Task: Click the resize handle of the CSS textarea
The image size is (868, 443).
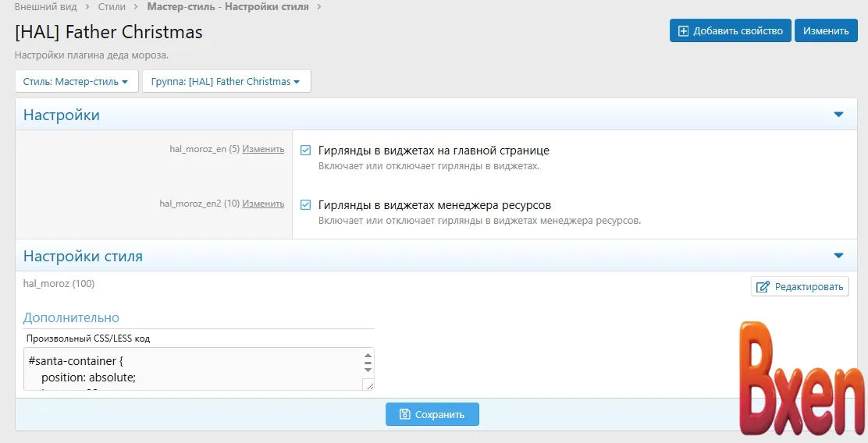Action: [x=368, y=385]
